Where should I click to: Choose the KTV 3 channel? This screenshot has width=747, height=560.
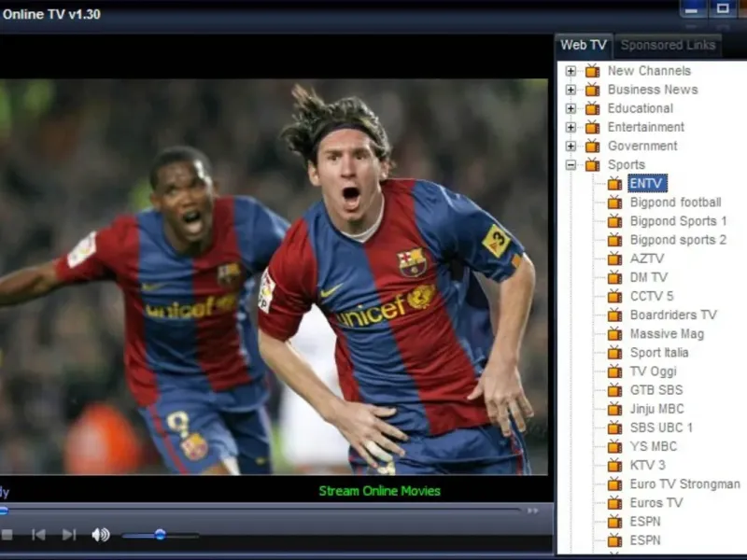point(648,465)
